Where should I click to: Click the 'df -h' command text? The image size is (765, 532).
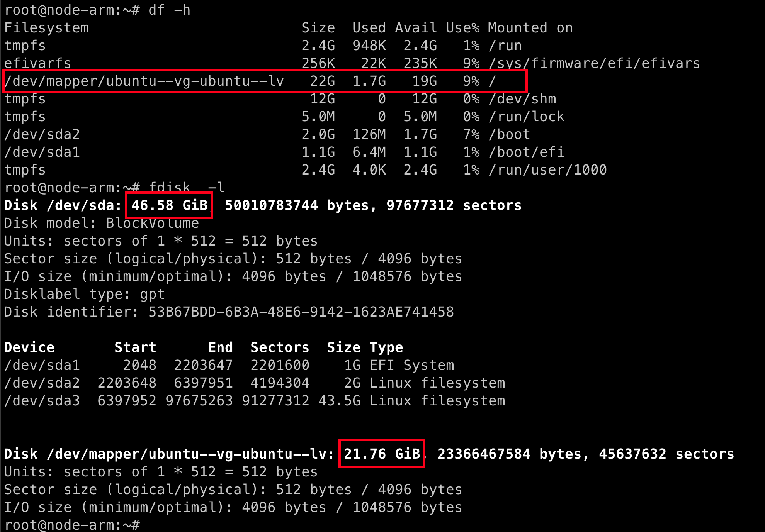pyautogui.click(x=169, y=10)
